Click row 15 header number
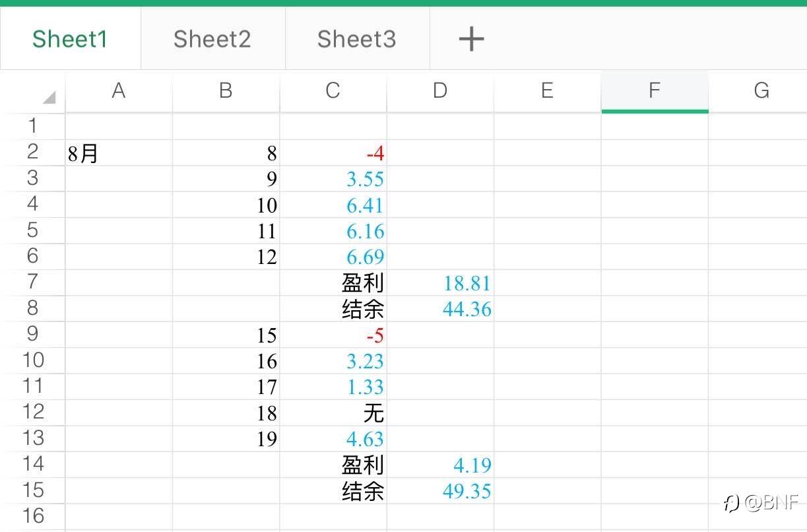The image size is (807, 532). click(x=32, y=490)
